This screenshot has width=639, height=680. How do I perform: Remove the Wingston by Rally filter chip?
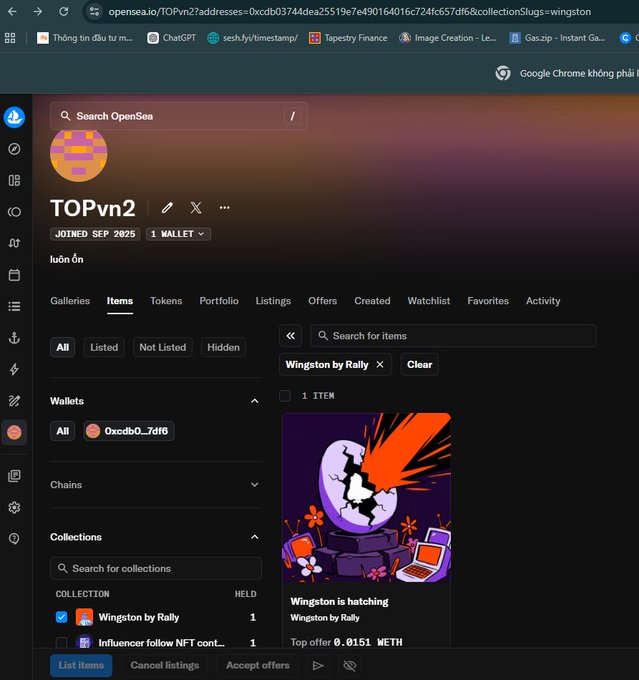coord(380,365)
